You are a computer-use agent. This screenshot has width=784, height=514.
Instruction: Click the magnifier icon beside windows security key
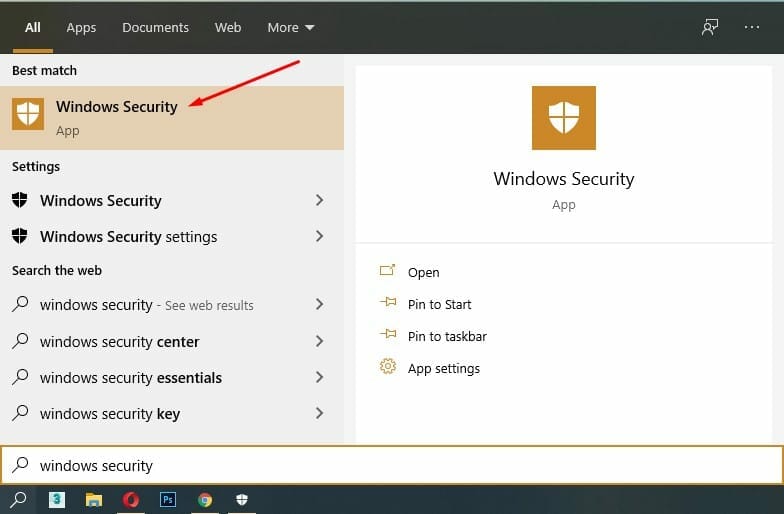pyautogui.click(x=20, y=413)
